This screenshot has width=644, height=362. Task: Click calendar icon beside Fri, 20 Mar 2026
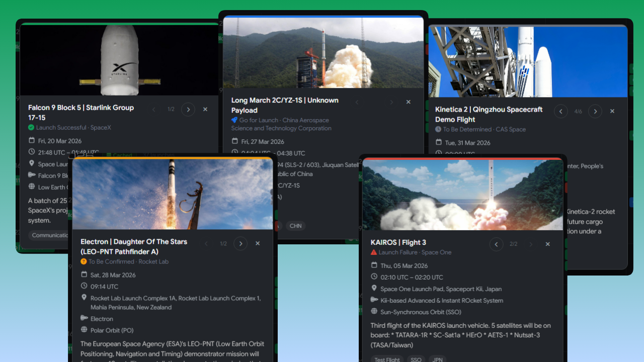[32, 140]
